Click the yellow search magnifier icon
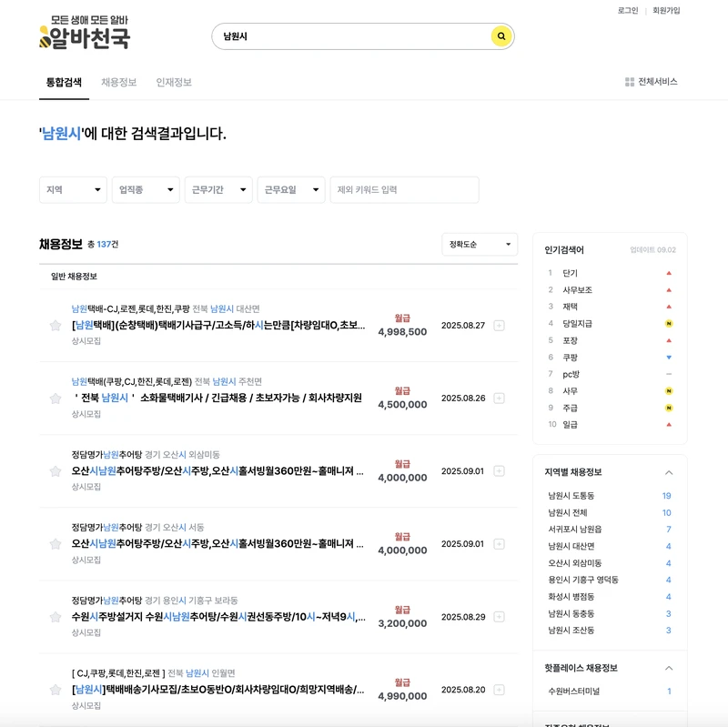The width and height of the screenshot is (728, 727). coord(500,35)
